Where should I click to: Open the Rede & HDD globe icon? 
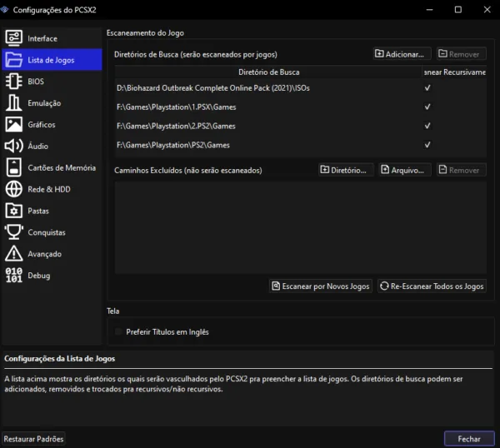(x=13, y=189)
